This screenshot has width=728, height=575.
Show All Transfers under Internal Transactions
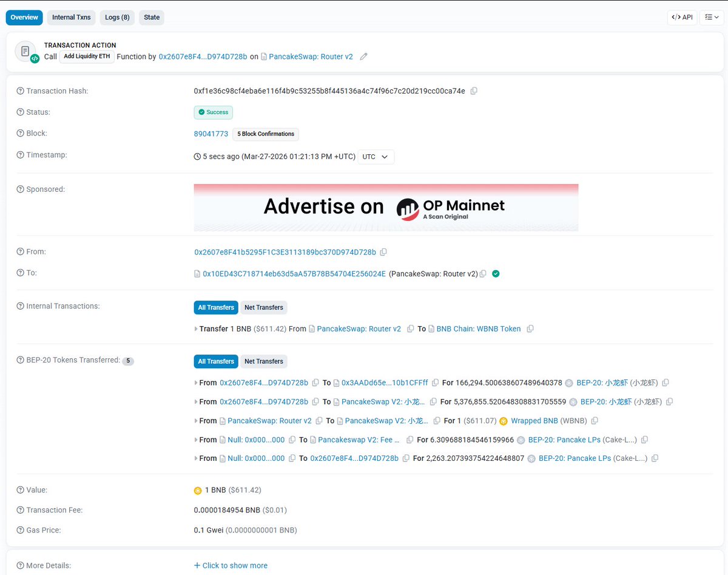click(216, 308)
